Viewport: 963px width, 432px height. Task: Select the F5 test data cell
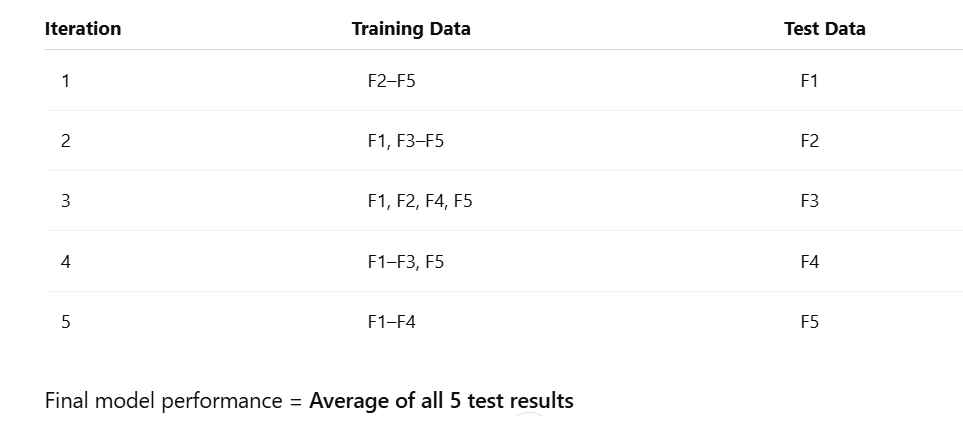pyautogui.click(x=809, y=322)
